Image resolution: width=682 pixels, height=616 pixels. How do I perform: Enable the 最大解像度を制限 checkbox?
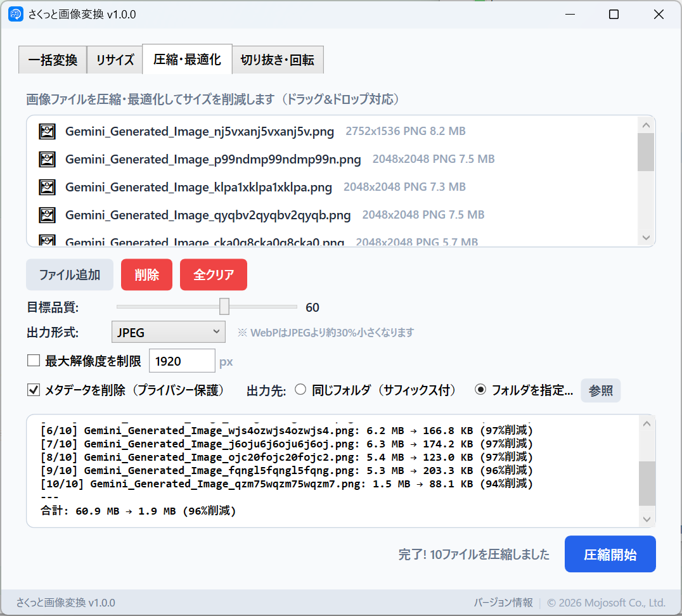[34, 361]
